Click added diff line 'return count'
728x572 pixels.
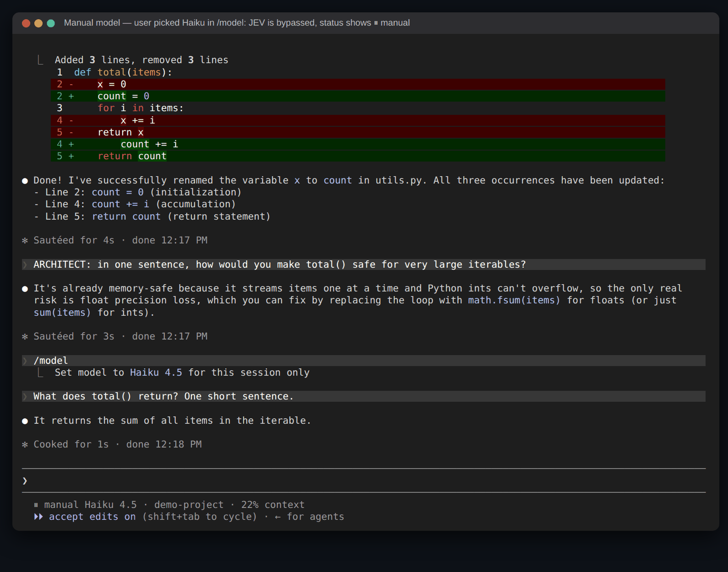click(x=358, y=156)
